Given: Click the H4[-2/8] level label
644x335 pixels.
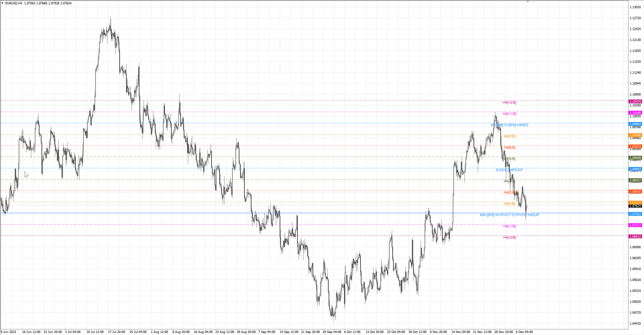Looking at the screenshot, I should pyautogui.click(x=509, y=237).
